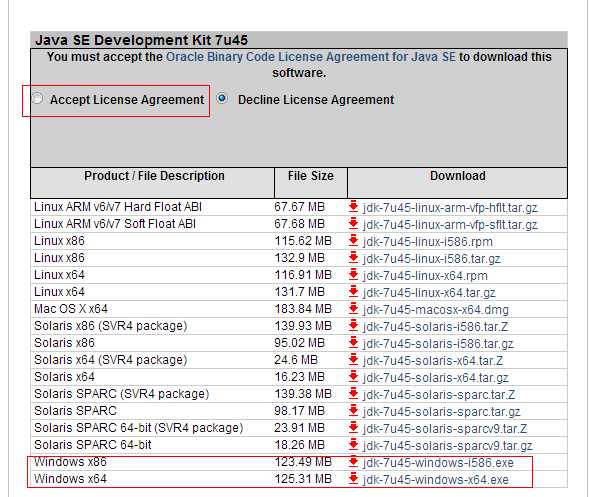Download jdk-7u45-linux-i586.rpm
Image resolution: width=589 pixels, height=497 pixels.
tap(427, 242)
